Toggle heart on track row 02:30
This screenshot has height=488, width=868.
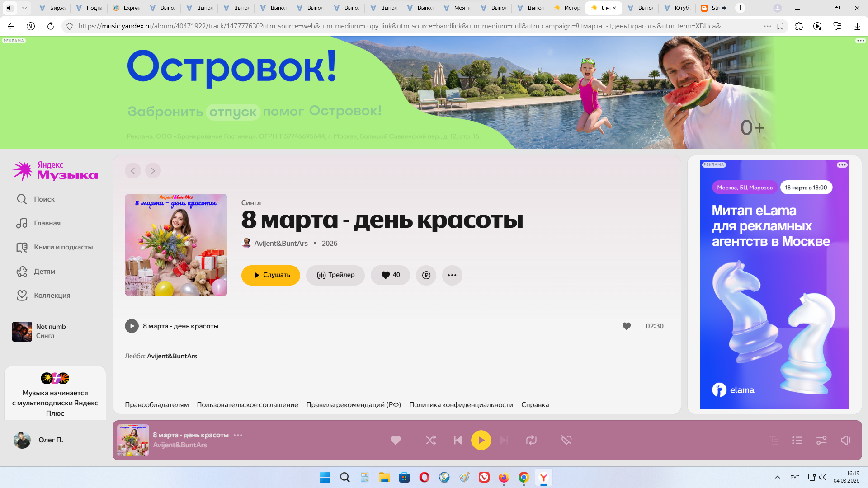point(626,326)
